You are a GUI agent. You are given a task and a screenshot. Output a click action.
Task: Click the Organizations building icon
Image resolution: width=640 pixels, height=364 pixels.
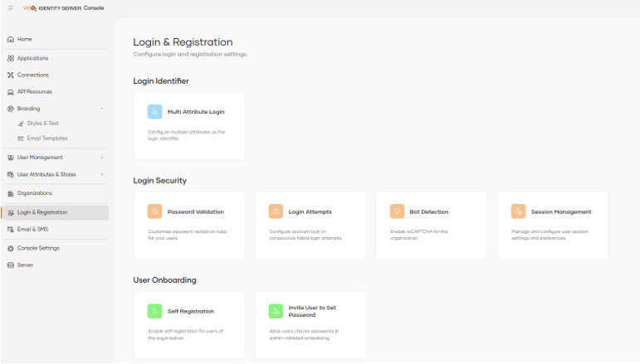(11, 194)
